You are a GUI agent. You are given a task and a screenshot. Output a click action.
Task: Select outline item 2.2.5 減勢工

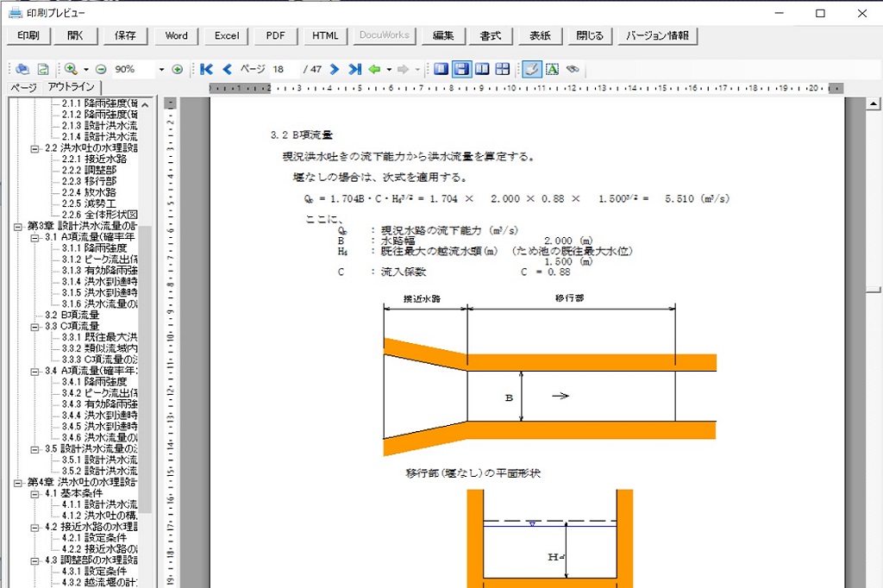tap(89, 203)
